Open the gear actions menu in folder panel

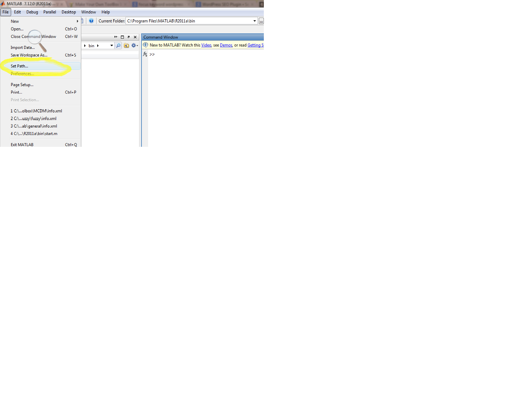[x=134, y=45]
